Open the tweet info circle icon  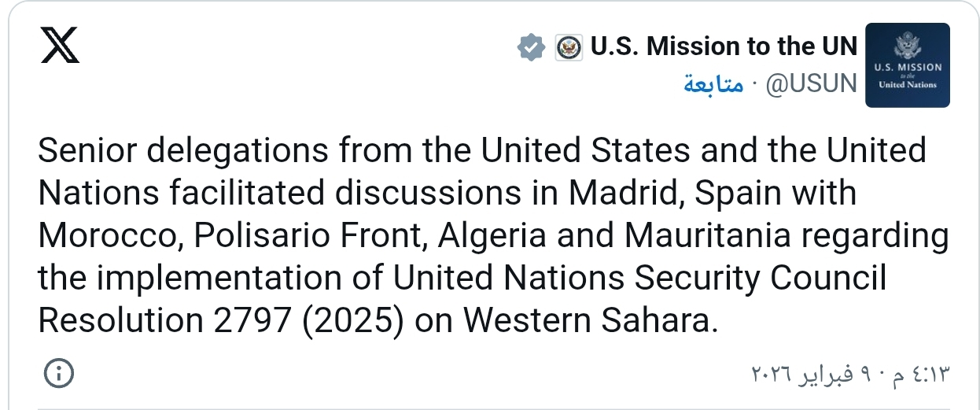pyautogui.click(x=60, y=373)
